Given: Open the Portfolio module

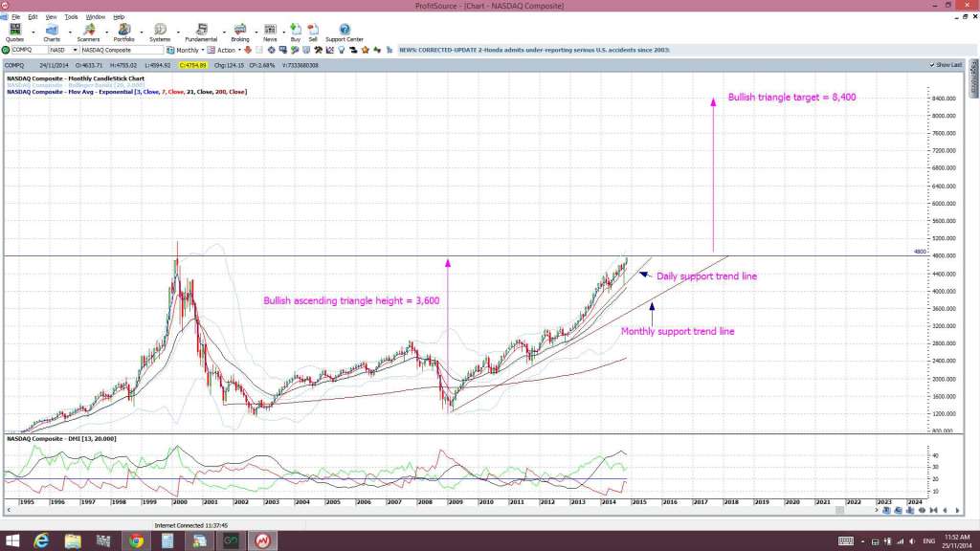Looking at the screenshot, I should coord(123,33).
